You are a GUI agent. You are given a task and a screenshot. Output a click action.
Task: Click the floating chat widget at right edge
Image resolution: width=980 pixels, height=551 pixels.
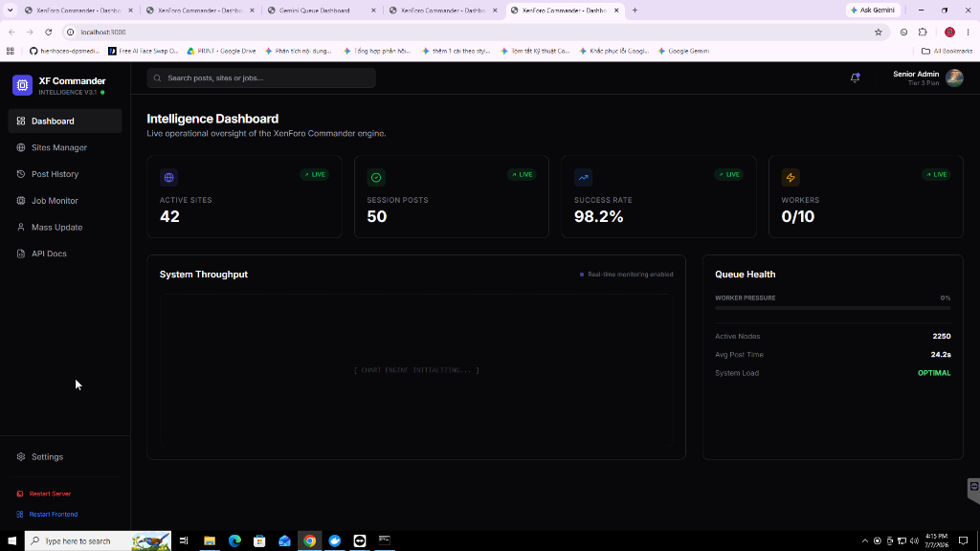[973, 490]
